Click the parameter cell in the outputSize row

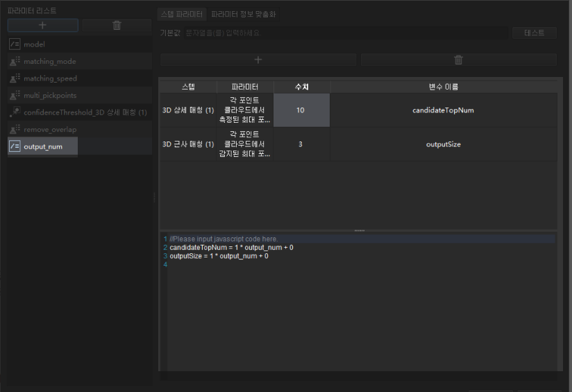[x=245, y=144]
